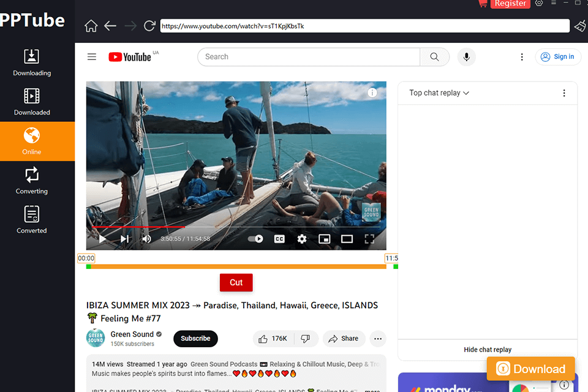The width and height of the screenshot is (588, 392).
Task: Dislike the video
Action: click(306, 339)
